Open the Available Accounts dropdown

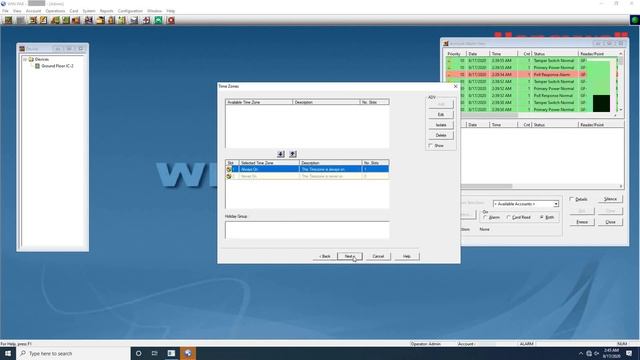[x=556, y=204]
